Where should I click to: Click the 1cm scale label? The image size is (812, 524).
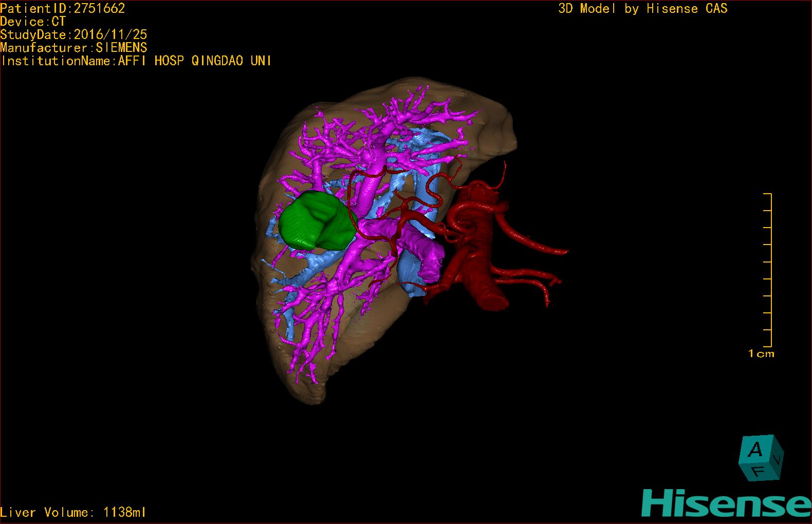coord(761,353)
